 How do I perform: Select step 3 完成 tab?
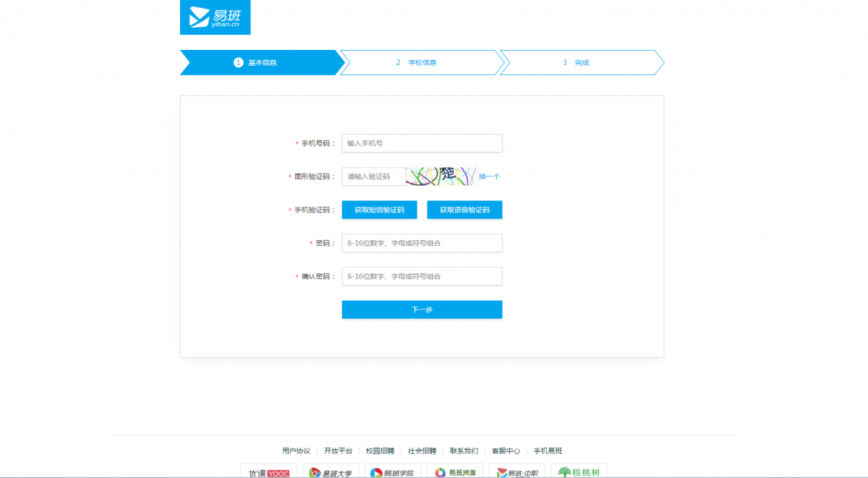[579, 63]
